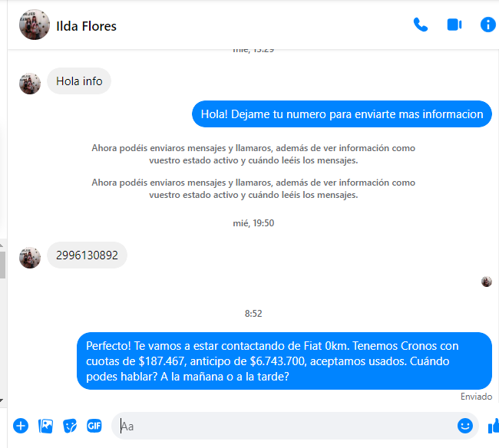This screenshot has height=448, width=499.
Task: Send a thumbs up like
Action: click(x=494, y=426)
